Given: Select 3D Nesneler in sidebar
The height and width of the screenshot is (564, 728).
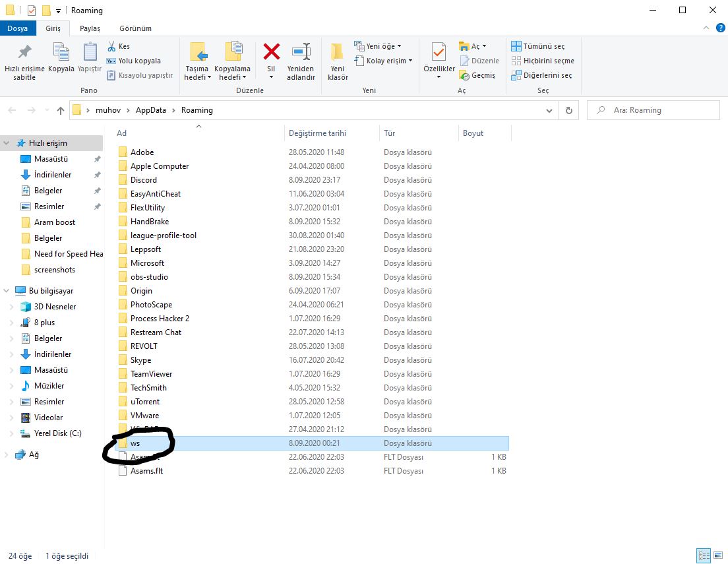Looking at the screenshot, I should point(55,307).
